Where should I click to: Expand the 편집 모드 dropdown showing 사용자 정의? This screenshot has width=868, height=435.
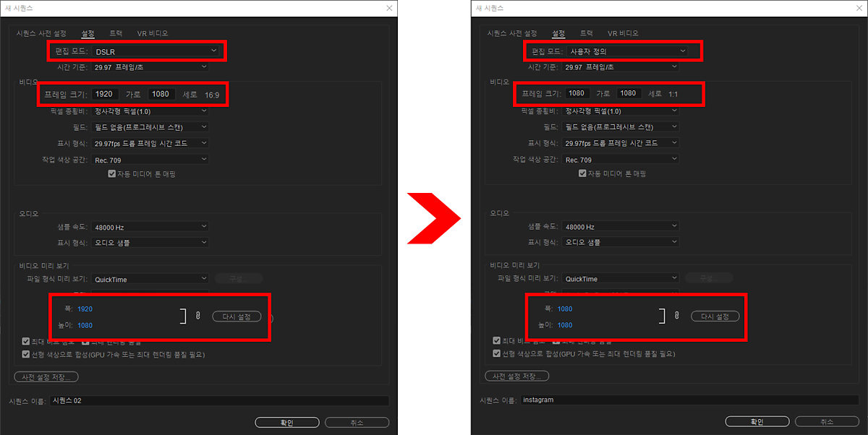click(x=626, y=51)
